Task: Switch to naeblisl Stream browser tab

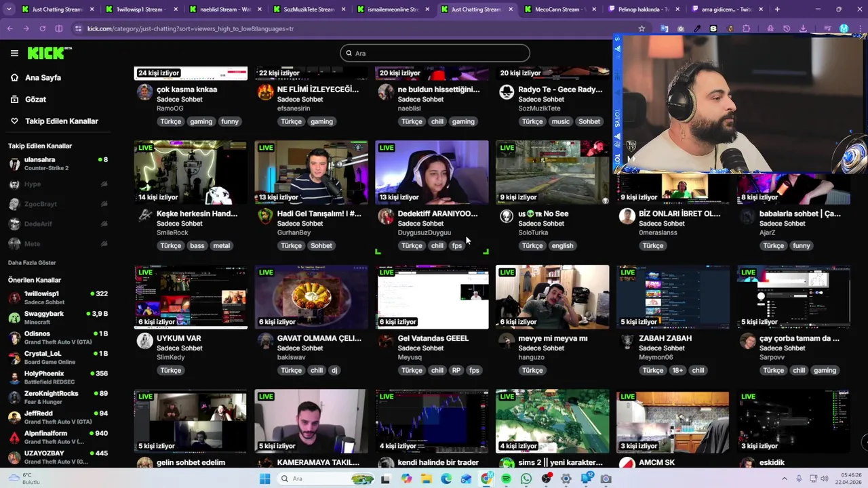Action: pos(224,9)
